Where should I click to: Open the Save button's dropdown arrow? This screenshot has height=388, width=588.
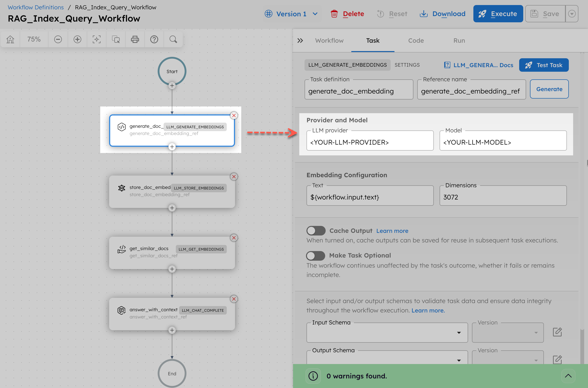pos(572,14)
